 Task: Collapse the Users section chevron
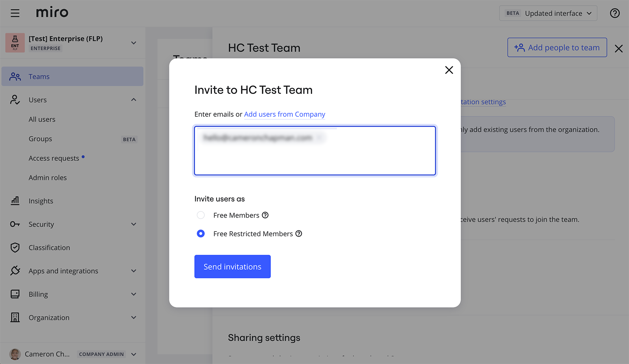(x=134, y=100)
